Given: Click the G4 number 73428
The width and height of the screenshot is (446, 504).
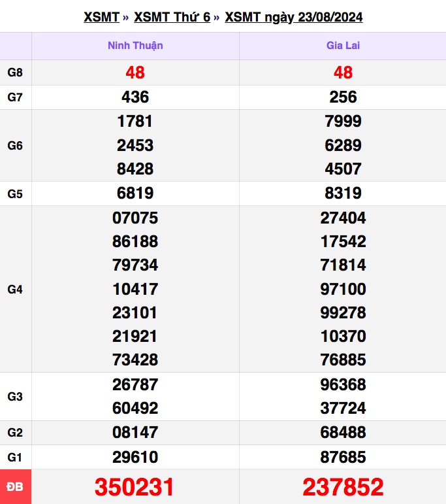Looking at the screenshot, I should point(135,360).
